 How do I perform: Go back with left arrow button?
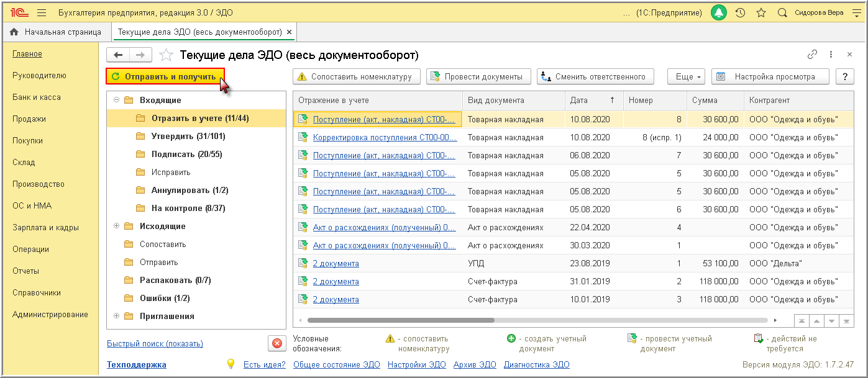point(118,55)
